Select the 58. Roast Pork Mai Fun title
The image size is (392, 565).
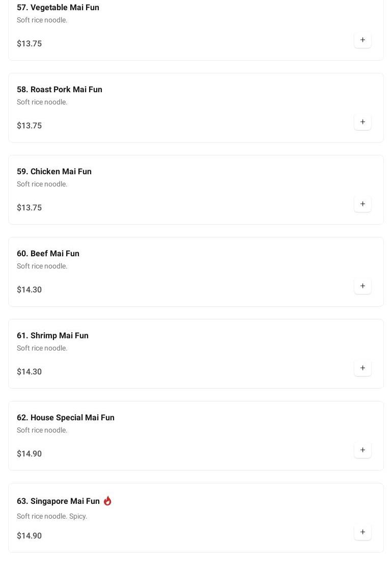(60, 90)
